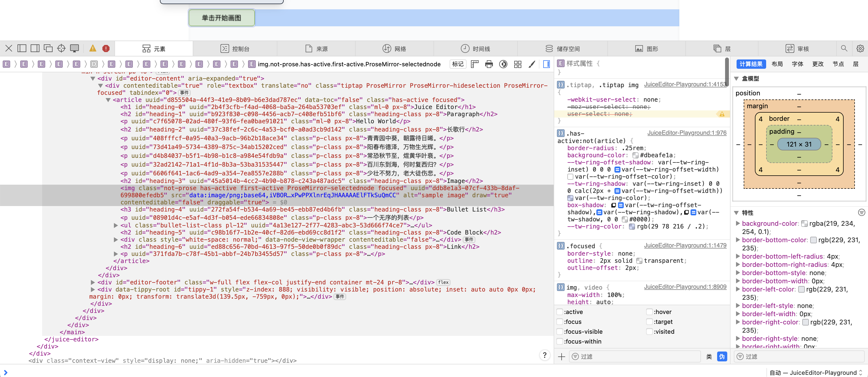Enable paint flashing brush icon

point(532,64)
